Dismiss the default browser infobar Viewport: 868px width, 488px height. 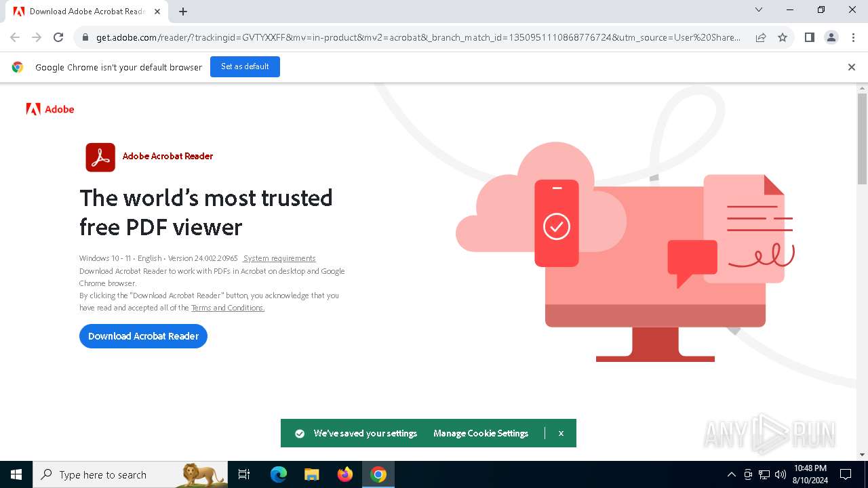pos(852,67)
